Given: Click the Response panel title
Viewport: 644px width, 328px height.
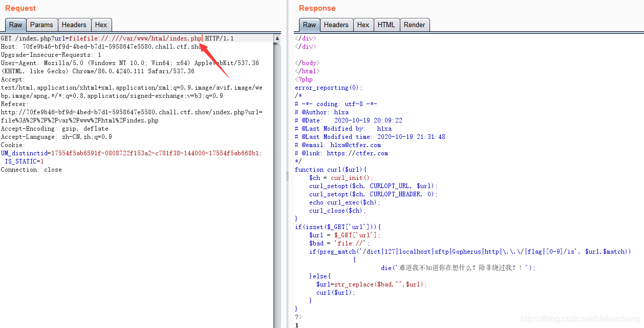Looking at the screenshot, I should [317, 8].
